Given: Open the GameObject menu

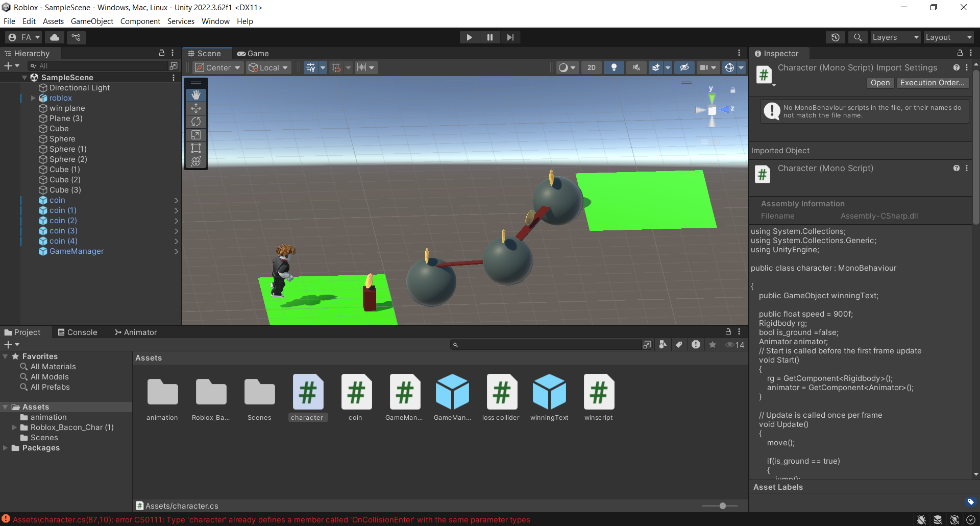Looking at the screenshot, I should pyautogui.click(x=92, y=21).
